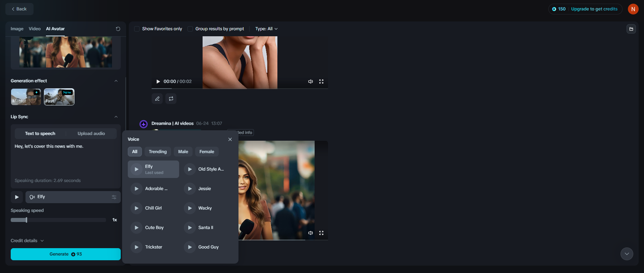Screen dimensions: 644x273
Task: Select the Fast generation effect
Action: tap(59, 97)
